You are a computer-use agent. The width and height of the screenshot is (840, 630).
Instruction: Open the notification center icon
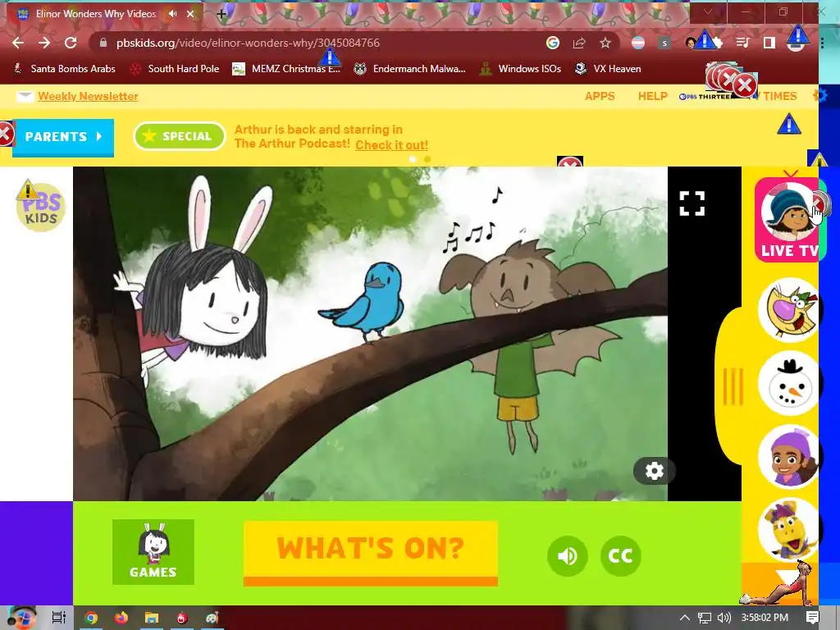[812, 618]
